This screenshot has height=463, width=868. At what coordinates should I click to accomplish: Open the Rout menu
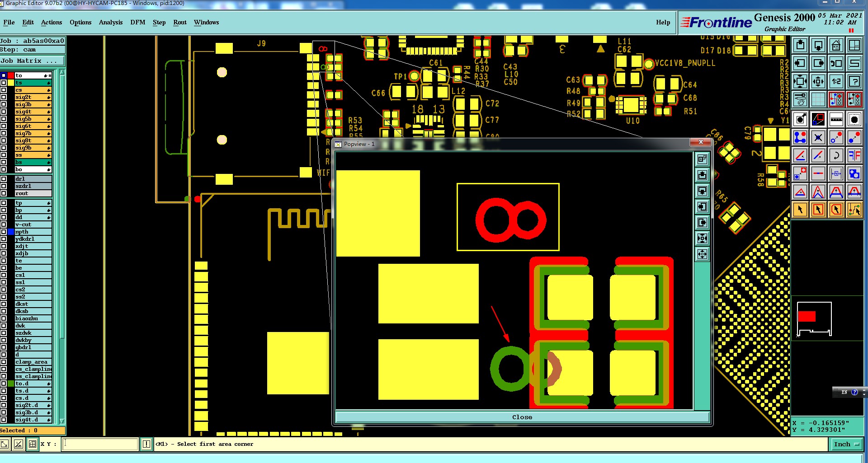(180, 22)
